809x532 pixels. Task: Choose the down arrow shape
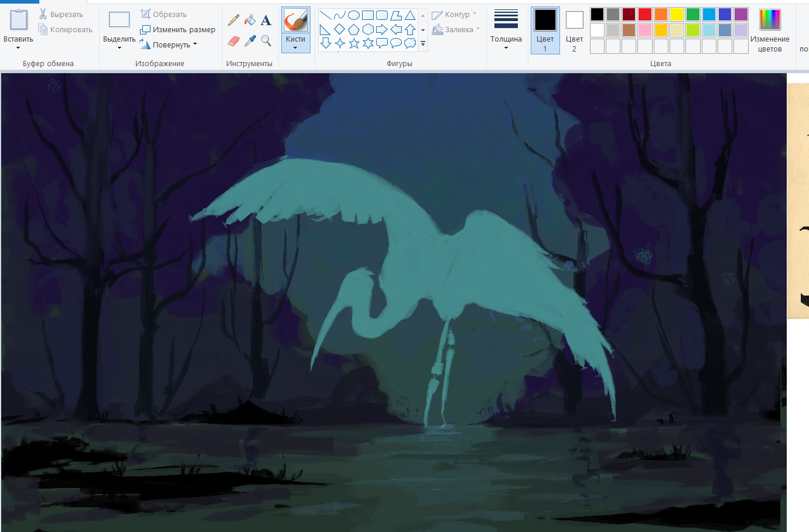click(326, 43)
